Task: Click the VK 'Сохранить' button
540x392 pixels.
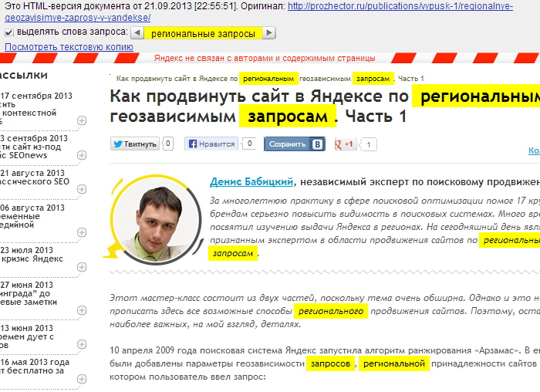Action: 295,144
